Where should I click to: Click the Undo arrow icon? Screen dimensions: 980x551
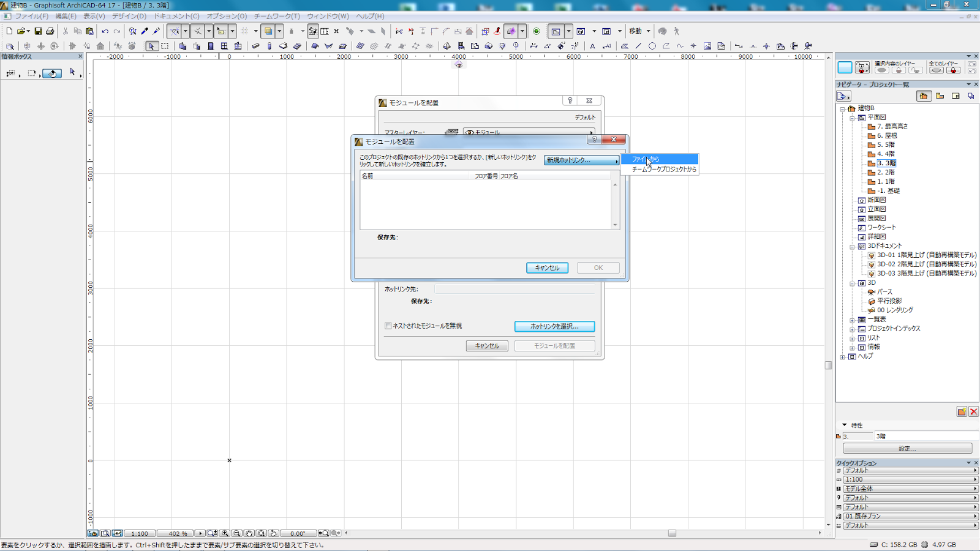105,31
